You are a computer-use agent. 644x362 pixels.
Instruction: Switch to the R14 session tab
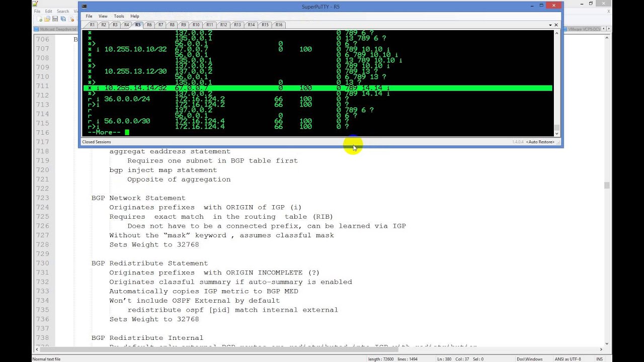(x=251, y=25)
